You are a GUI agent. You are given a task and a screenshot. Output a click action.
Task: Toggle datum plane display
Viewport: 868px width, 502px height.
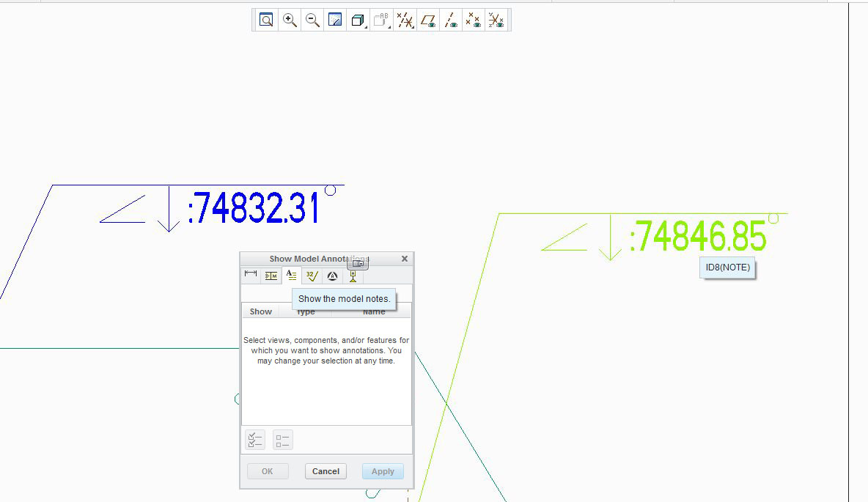428,21
